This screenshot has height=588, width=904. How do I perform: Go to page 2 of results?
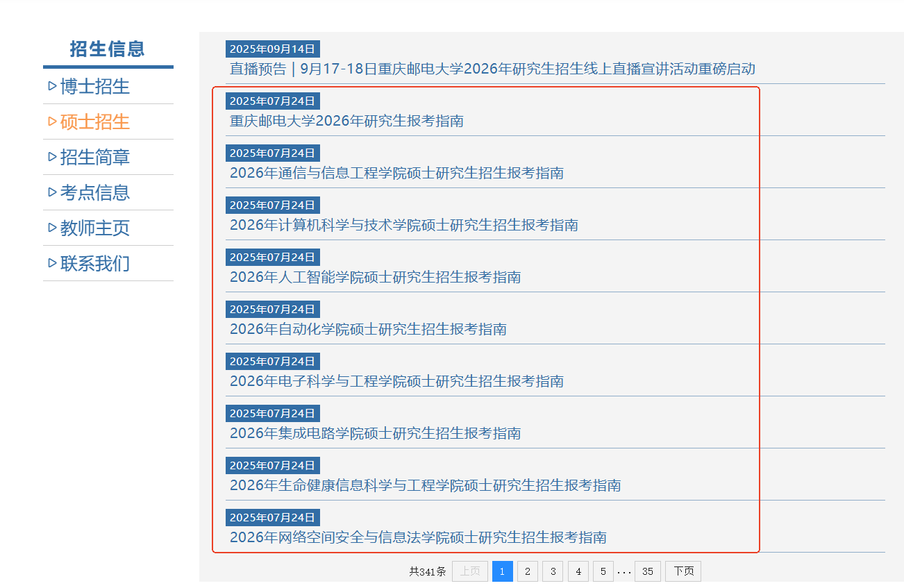(528, 571)
